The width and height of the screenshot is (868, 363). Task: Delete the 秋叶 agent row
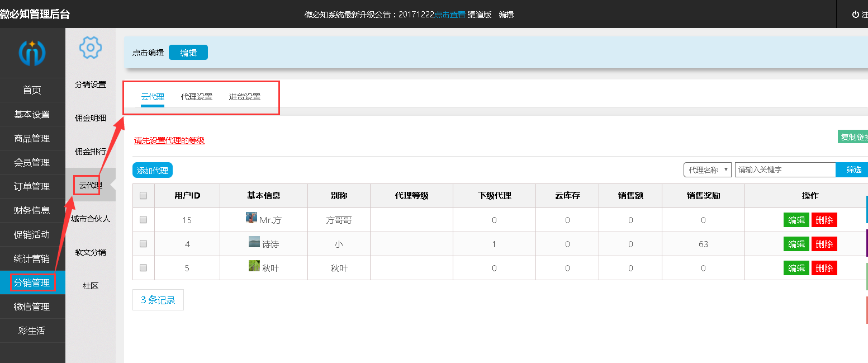point(824,268)
